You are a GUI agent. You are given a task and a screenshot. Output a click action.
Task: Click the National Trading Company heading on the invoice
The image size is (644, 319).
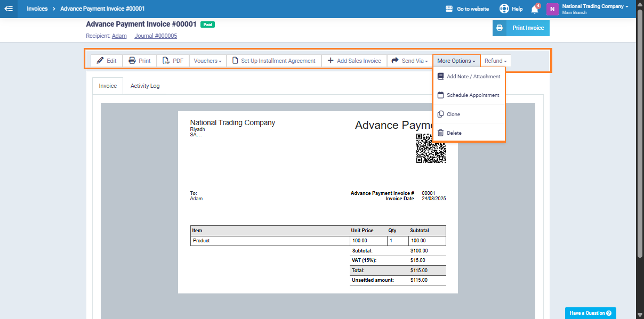point(232,122)
